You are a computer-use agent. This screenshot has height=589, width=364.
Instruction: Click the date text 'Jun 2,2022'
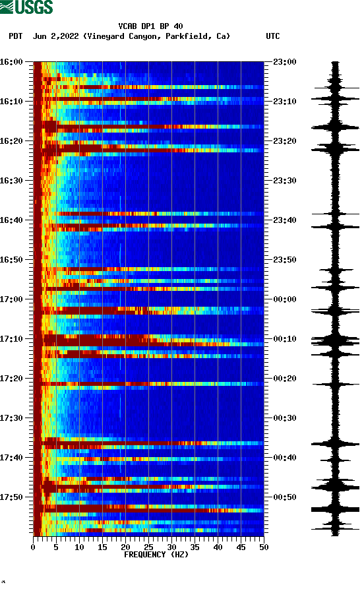point(56,36)
